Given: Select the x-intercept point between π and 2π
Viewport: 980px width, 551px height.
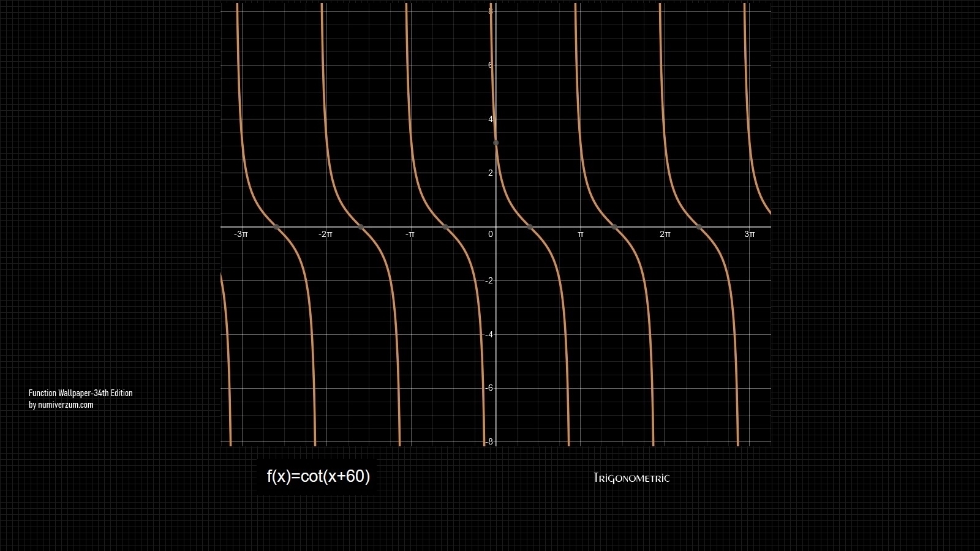Looking at the screenshot, I should tap(614, 227).
